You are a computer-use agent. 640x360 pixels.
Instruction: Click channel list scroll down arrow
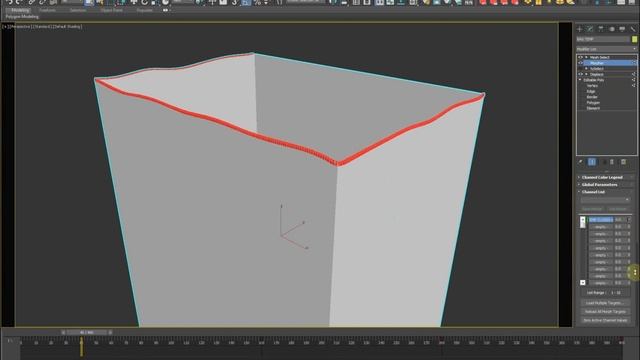(x=582, y=282)
